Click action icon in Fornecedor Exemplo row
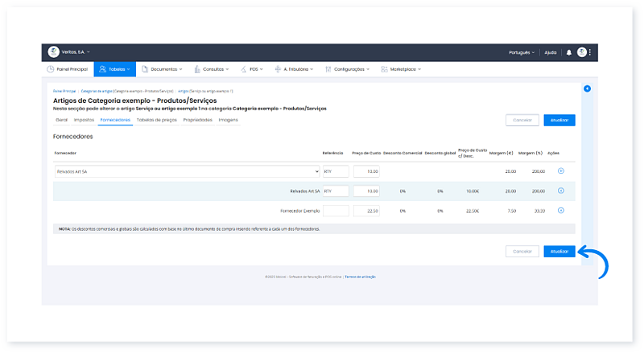The image size is (644, 353). (561, 211)
